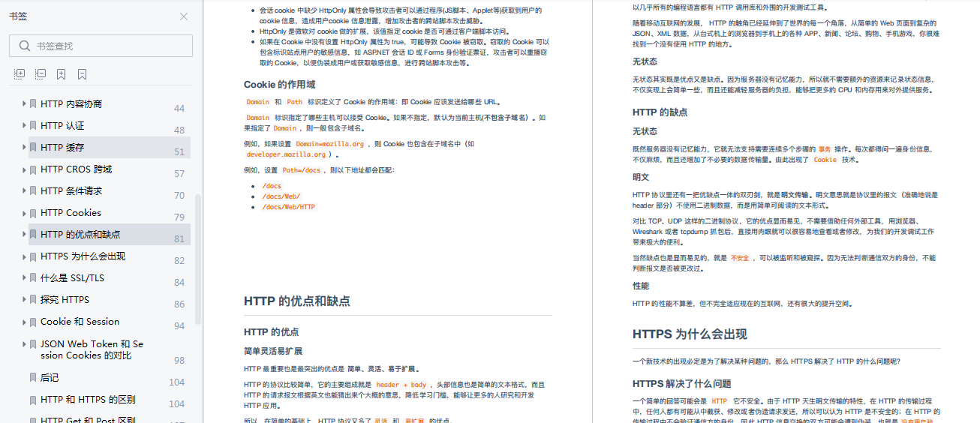Viewport: 980px width, 423px height.
Task: Click page number 81 in bookmark list
Action: pyautogui.click(x=179, y=239)
